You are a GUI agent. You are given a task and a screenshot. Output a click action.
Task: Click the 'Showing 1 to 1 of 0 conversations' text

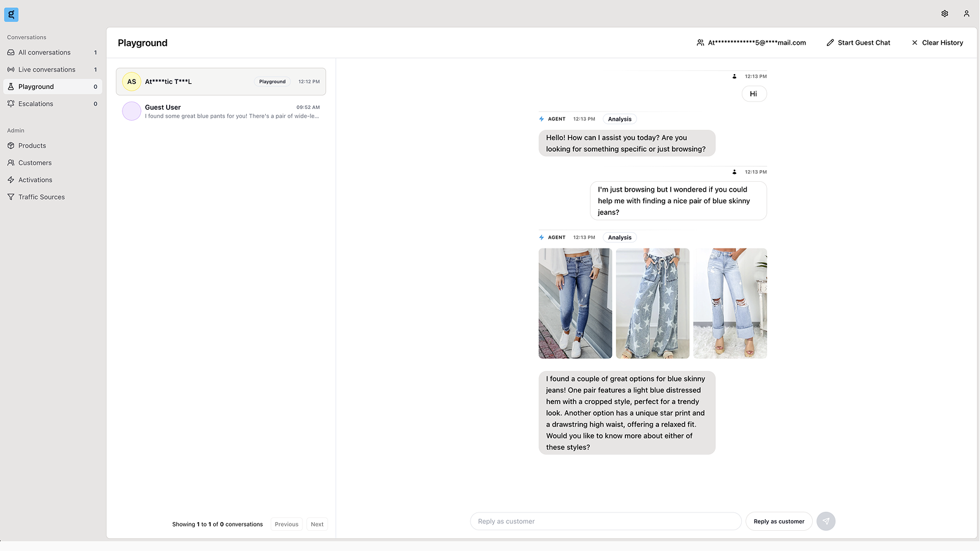pos(217,524)
